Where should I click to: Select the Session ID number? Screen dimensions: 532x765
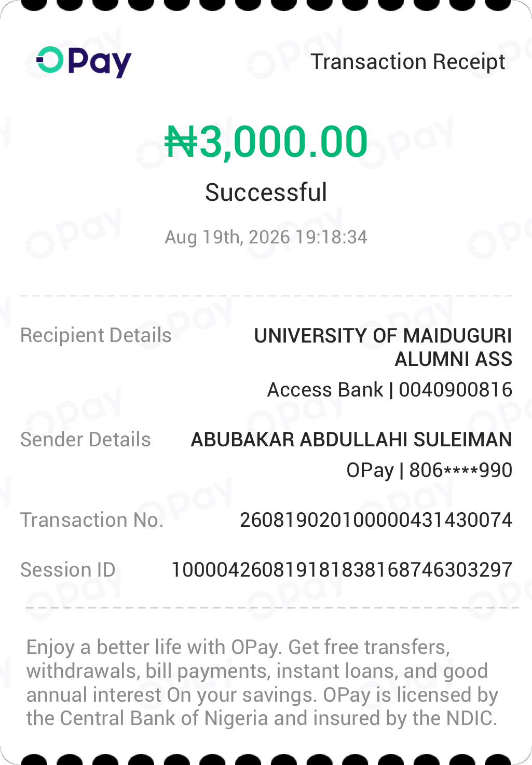(x=342, y=570)
